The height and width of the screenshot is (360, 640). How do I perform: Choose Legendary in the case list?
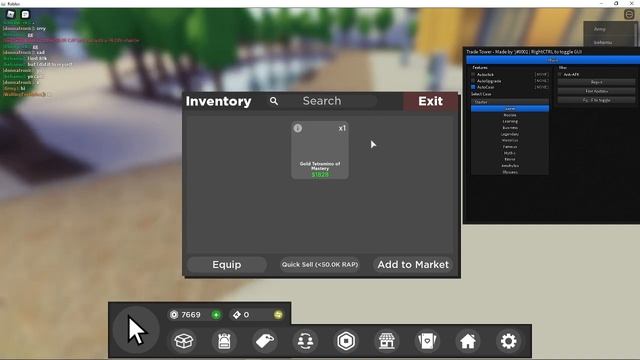click(510, 134)
